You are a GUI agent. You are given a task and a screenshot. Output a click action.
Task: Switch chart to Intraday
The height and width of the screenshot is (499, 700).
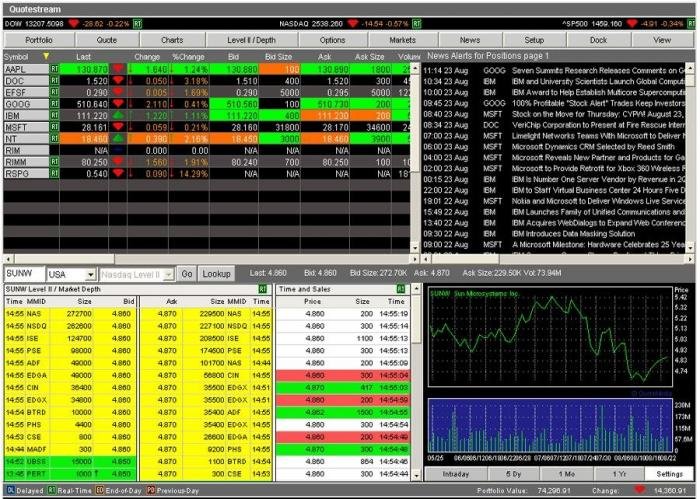pos(456,474)
